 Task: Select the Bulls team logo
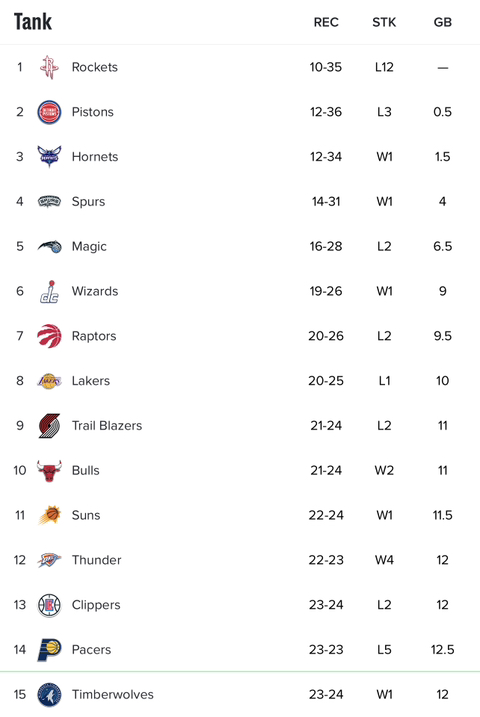tap(49, 471)
